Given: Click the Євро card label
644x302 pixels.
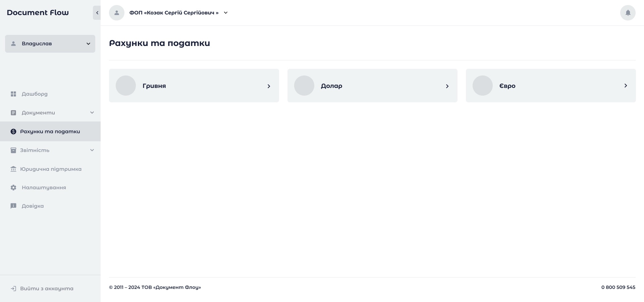Looking at the screenshot, I should [x=507, y=86].
